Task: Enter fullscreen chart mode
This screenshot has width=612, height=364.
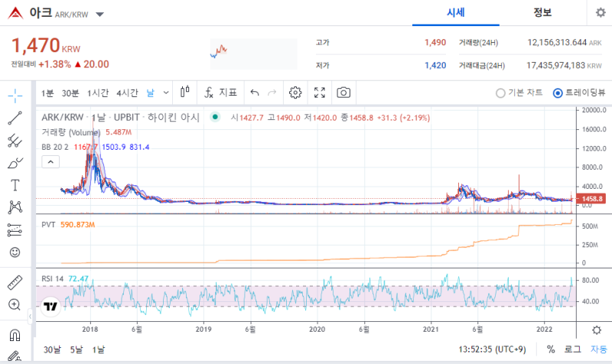Action: 320,93
